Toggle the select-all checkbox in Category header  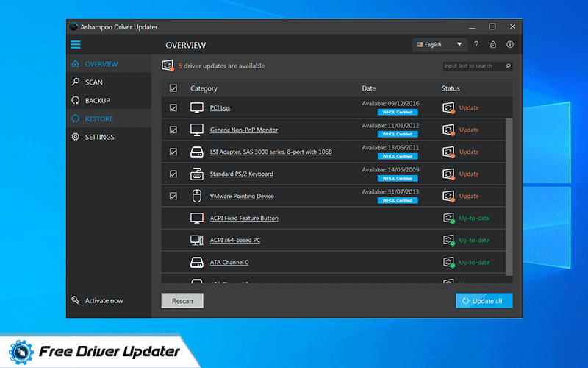173,88
